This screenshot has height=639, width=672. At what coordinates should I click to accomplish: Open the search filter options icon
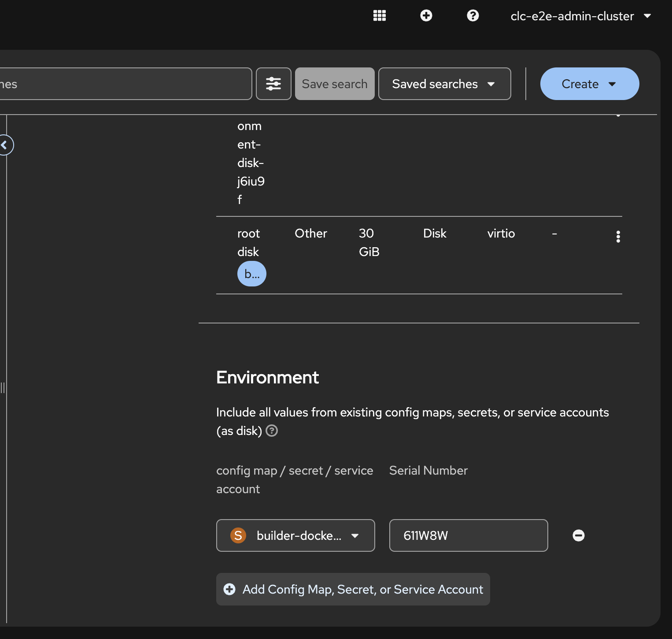coord(273,84)
